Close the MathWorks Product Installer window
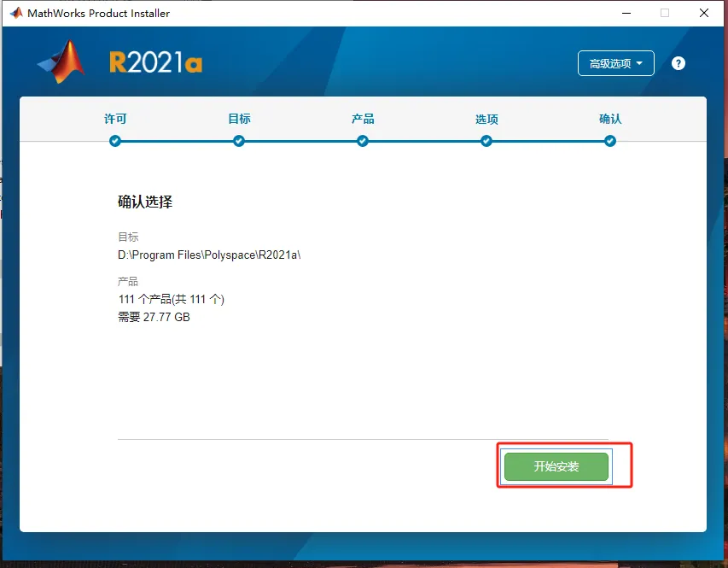728x568 pixels. 704,13
